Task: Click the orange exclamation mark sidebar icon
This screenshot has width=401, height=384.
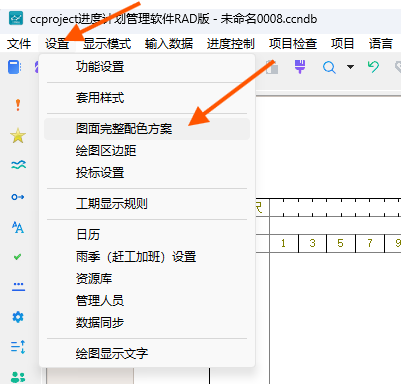Action: [x=18, y=105]
